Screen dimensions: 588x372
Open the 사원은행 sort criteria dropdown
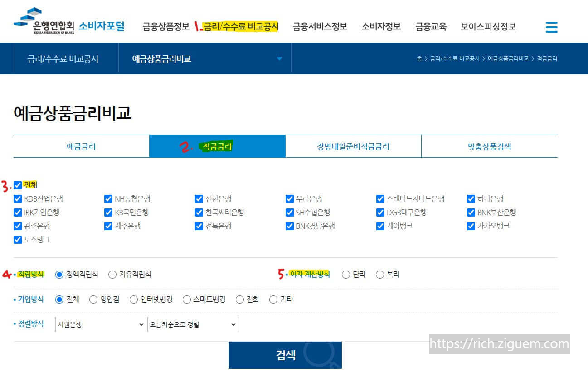click(x=100, y=324)
